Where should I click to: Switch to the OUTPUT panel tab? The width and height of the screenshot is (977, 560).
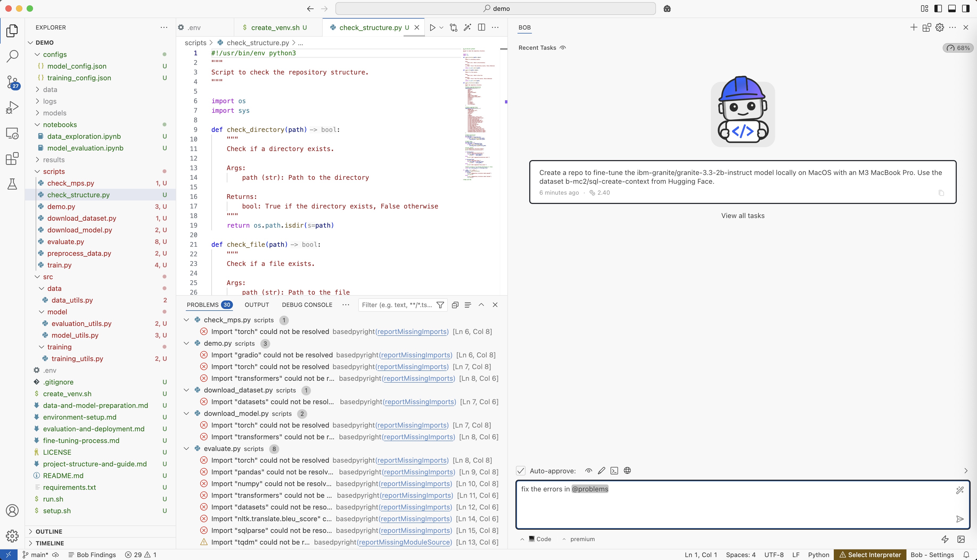pos(256,305)
